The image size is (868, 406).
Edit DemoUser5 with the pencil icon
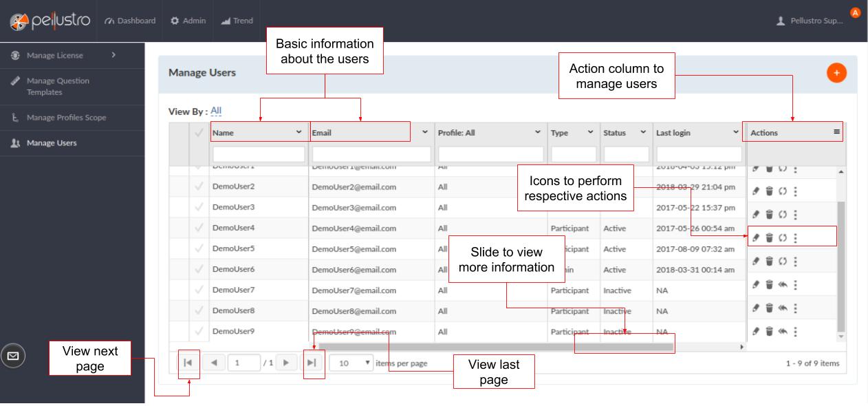click(x=756, y=261)
